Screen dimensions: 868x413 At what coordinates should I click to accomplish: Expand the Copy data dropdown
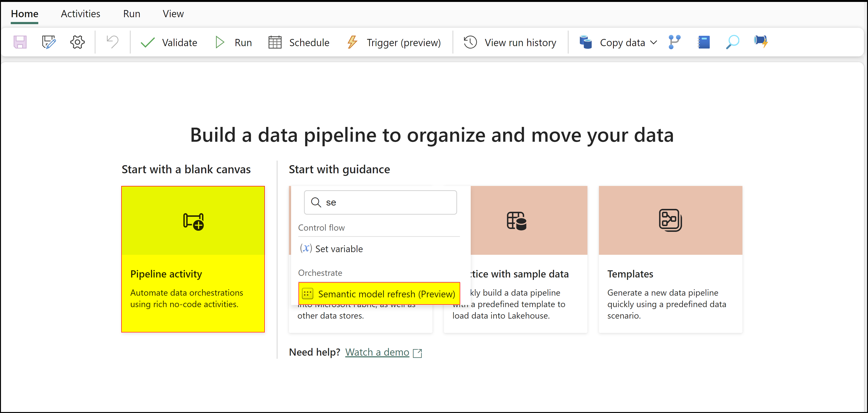click(654, 42)
